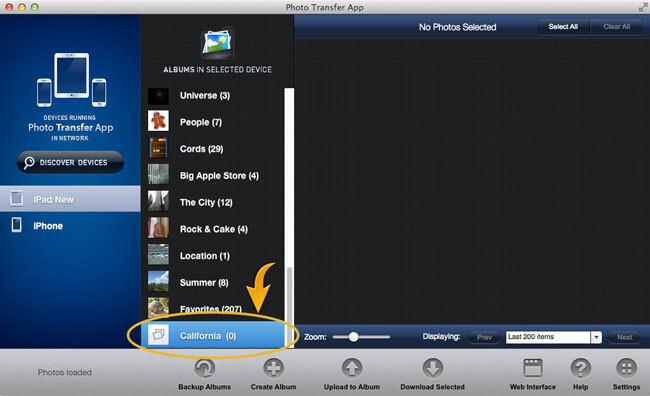This screenshot has width=650, height=396.
Task: Click the Clear All button
Action: pos(616,27)
